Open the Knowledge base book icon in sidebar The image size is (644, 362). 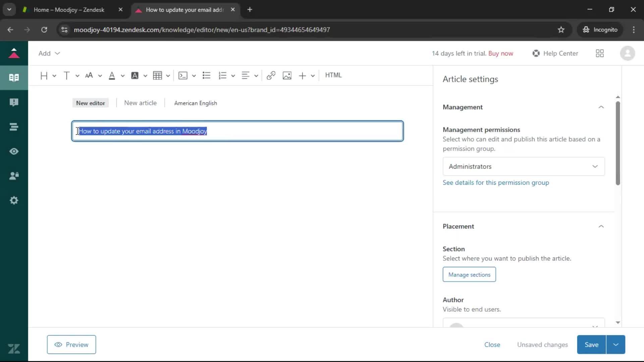pyautogui.click(x=14, y=78)
